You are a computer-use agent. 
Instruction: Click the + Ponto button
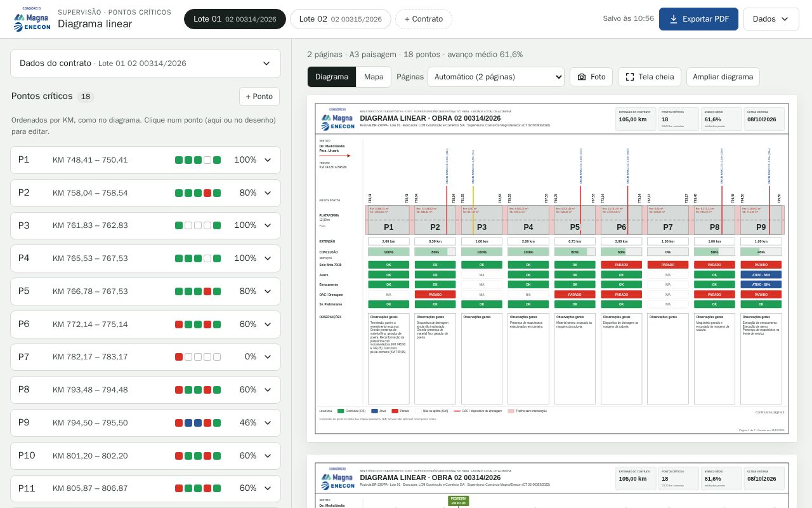point(259,97)
